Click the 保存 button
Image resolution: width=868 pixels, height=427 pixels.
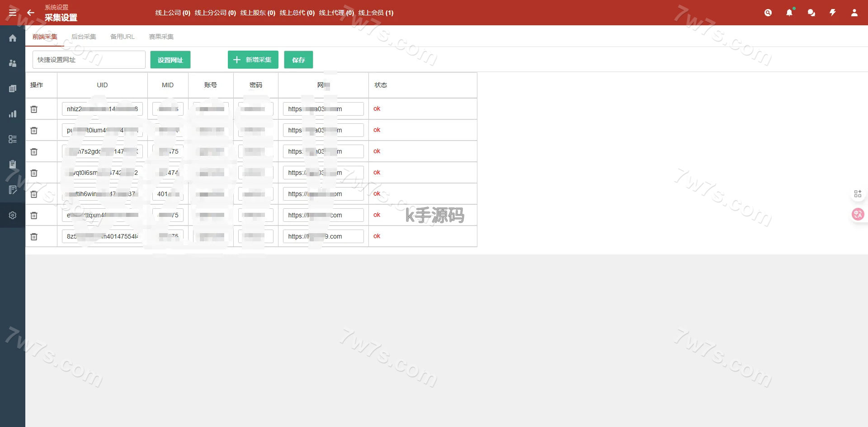[298, 60]
